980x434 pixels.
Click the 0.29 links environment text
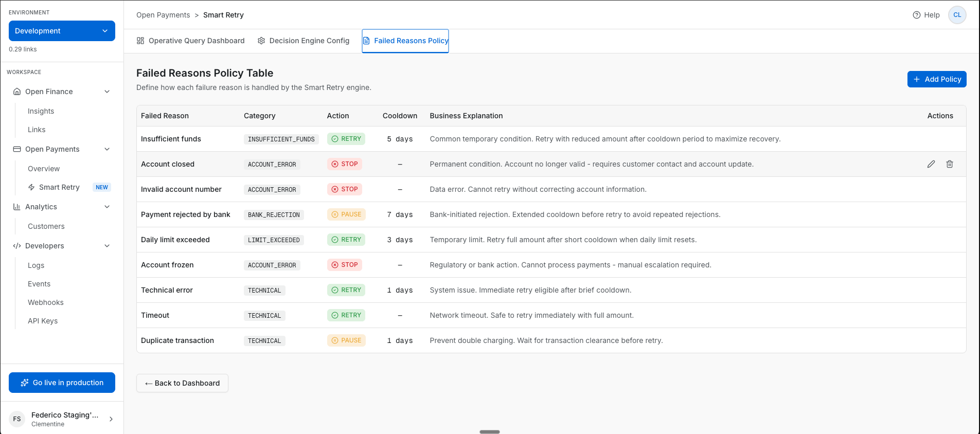(x=23, y=49)
